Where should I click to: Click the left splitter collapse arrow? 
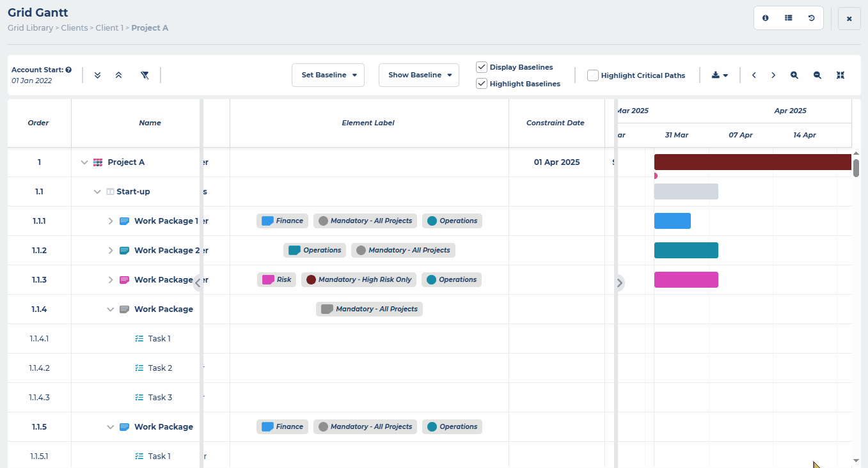point(198,283)
